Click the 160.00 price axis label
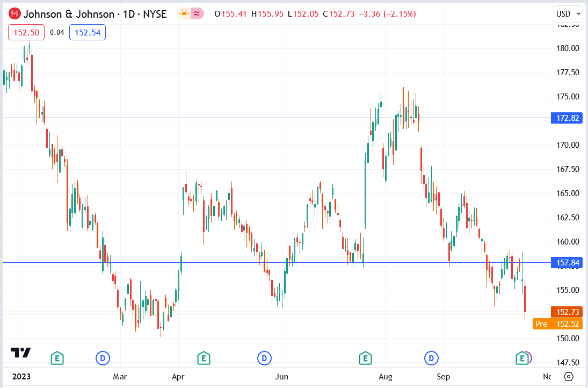588x388 pixels. (568, 242)
